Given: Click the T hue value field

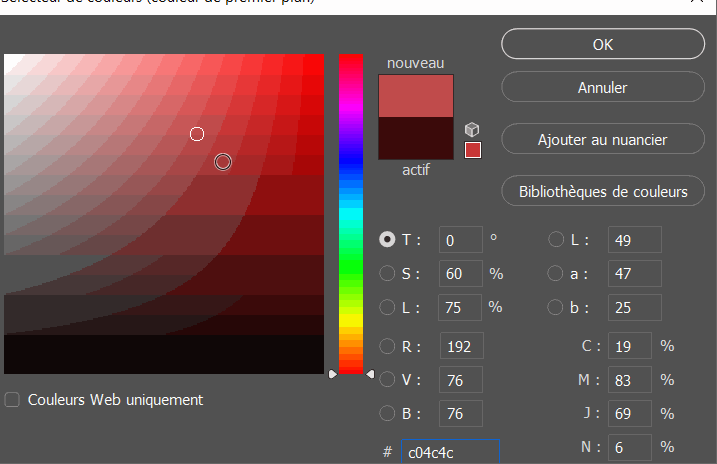Looking at the screenshot, I should [x=460, y=240].
